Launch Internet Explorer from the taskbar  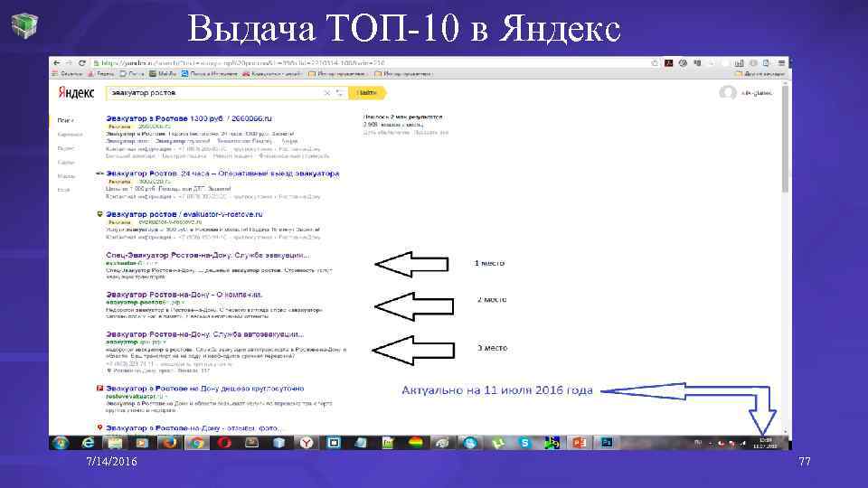click(x=88, y=443)
